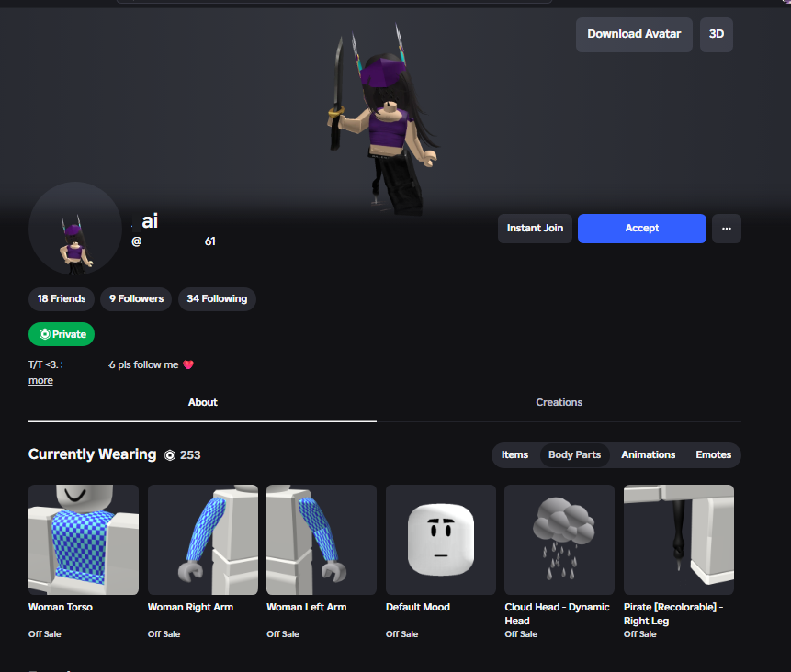The image size is (791, 672).
Task: Click the Woman Torso item name
Action: (x=61, y=608)
